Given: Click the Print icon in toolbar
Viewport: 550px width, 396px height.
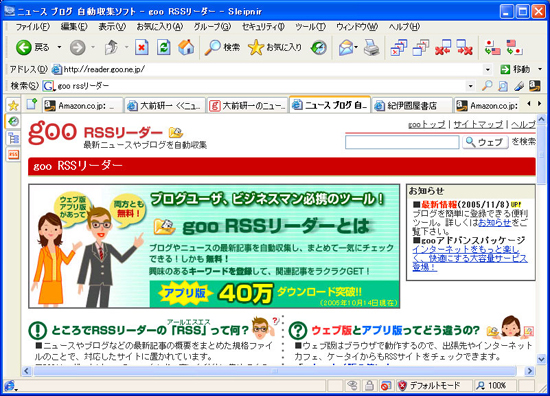Looking at the screenshot, I should [371, 47].
